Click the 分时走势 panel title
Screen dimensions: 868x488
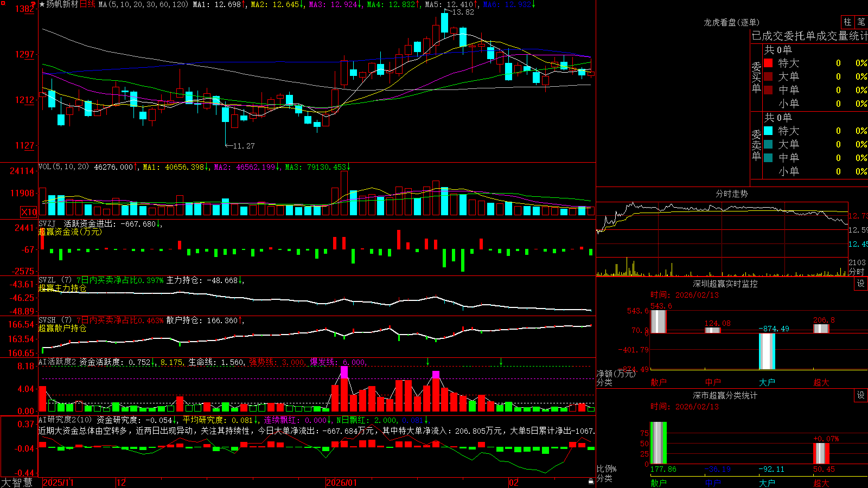(x=732, y=194)
